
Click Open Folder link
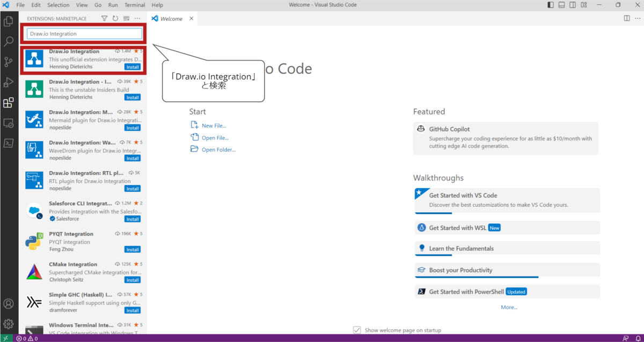[x=218, y=150]
